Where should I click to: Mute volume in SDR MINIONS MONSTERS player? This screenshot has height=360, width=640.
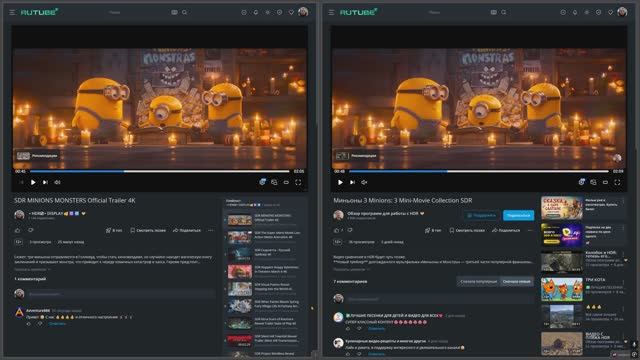pyautogui.click(x=58, y=182)
